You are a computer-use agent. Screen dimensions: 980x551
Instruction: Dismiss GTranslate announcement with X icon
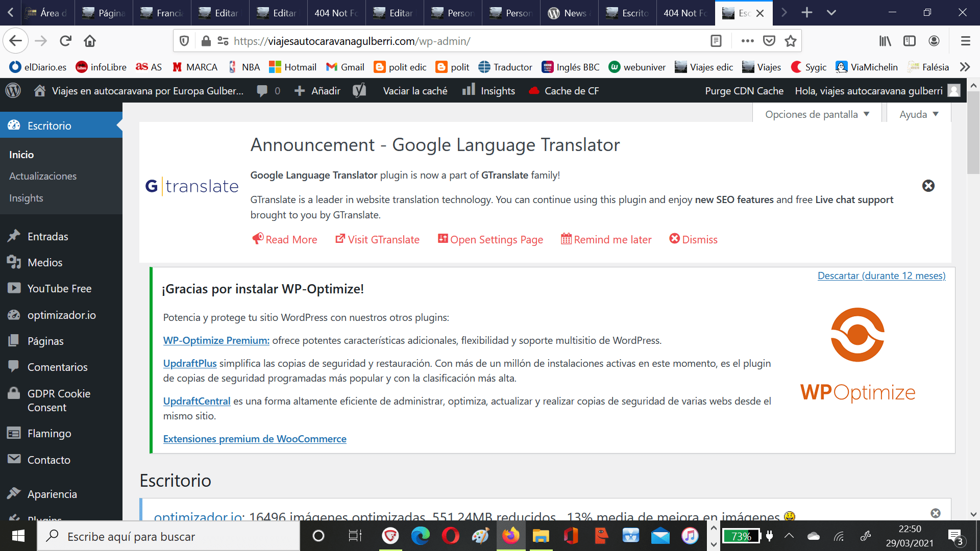click(928, 186)
